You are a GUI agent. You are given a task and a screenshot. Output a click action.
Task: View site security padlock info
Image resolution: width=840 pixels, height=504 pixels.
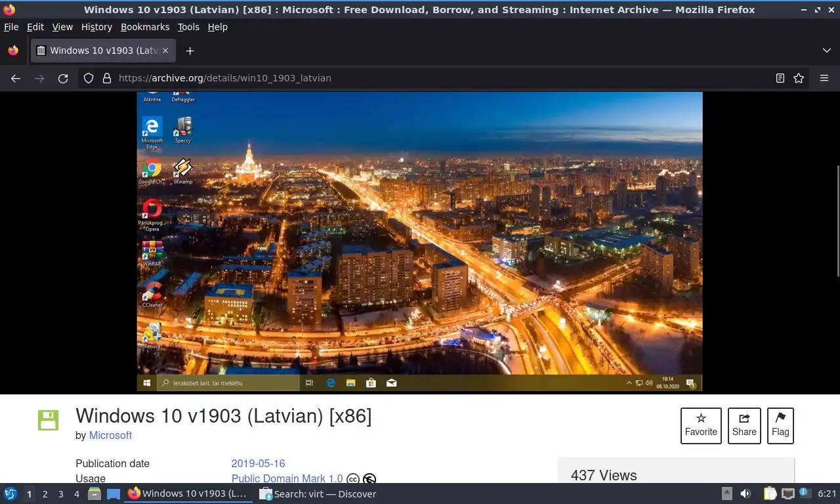107,78
